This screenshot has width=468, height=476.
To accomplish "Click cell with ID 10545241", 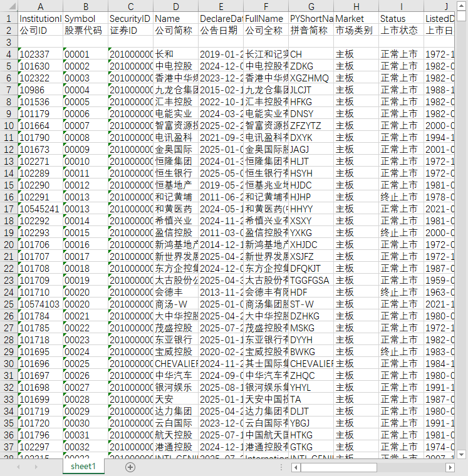I will (x=40, y=209).
